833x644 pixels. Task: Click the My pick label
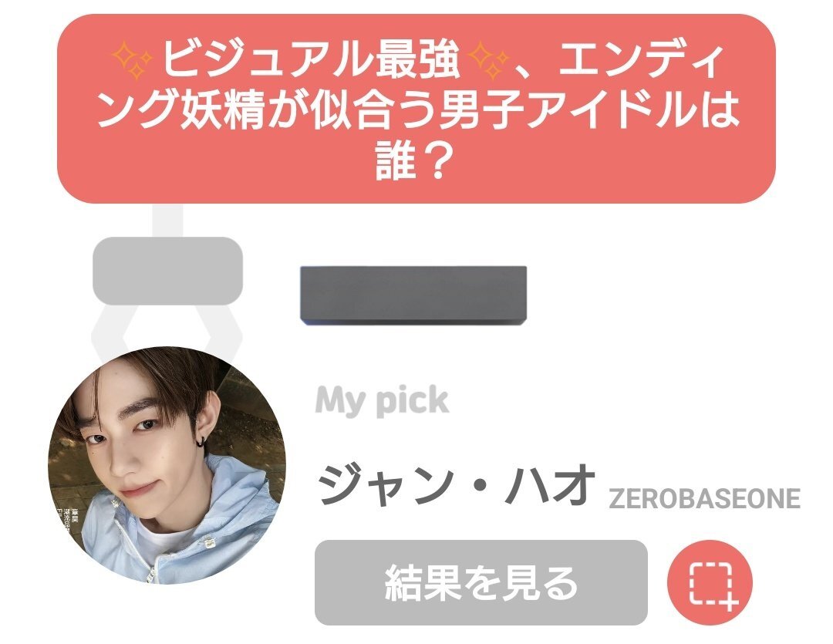point(382,400)
